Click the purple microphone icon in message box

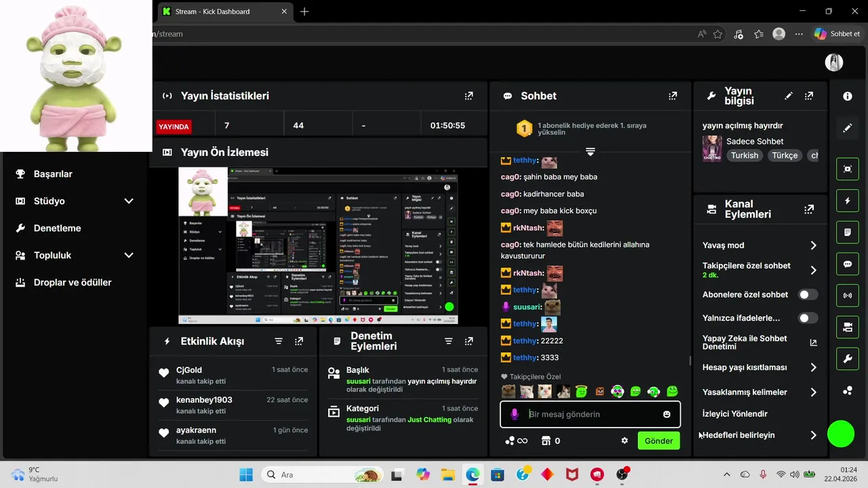point(515,414)
